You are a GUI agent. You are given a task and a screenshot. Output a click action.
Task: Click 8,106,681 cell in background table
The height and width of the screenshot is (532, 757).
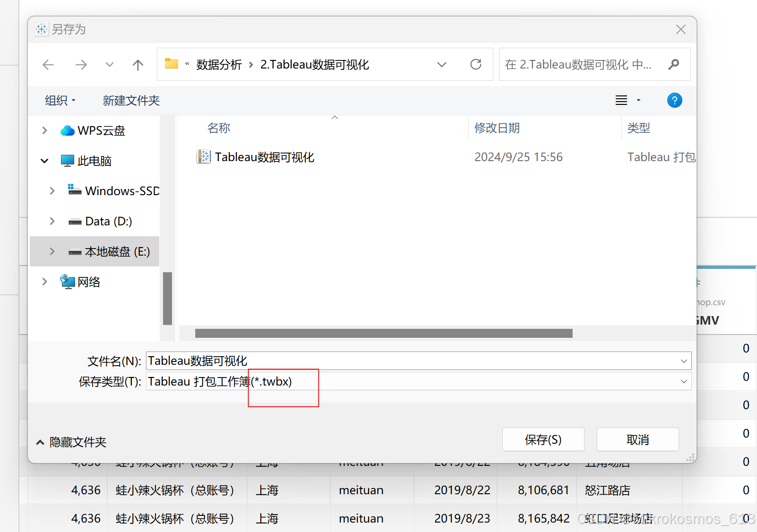click(x=543, y=490)
